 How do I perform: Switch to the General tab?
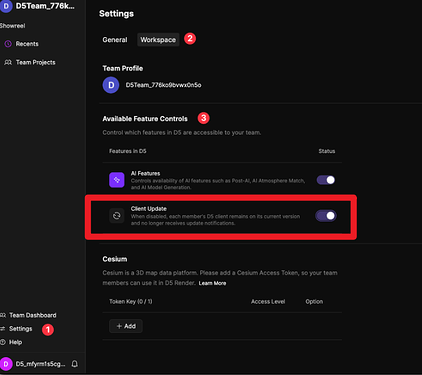pyautogui.click(x=115, y=40)
